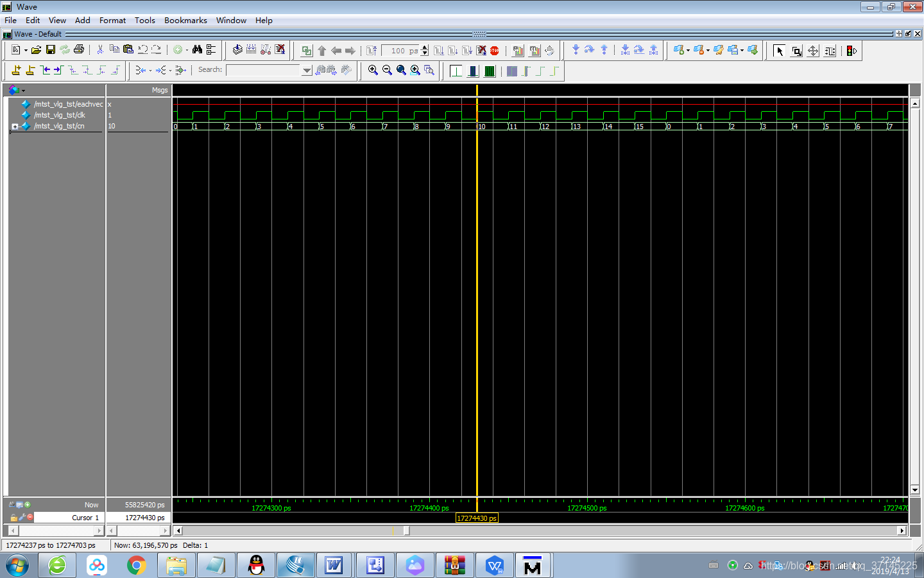Zoom in on the active cursor
The width and height of the screenshot is (924, 578).
(415, 70)
